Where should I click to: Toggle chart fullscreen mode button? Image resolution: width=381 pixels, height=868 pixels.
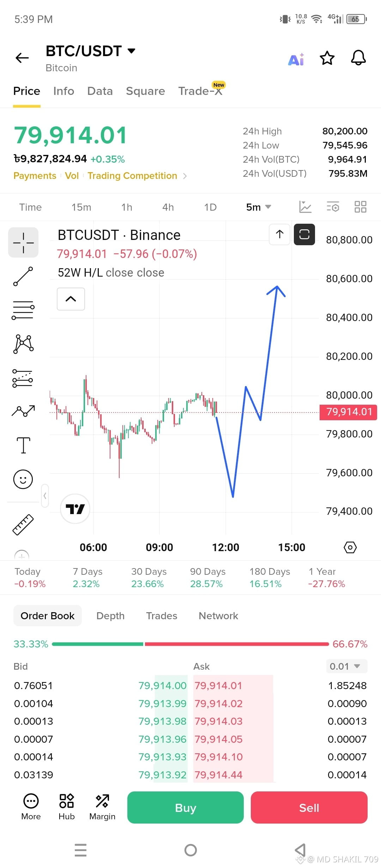pyautogui.click(x=304, y=234)
